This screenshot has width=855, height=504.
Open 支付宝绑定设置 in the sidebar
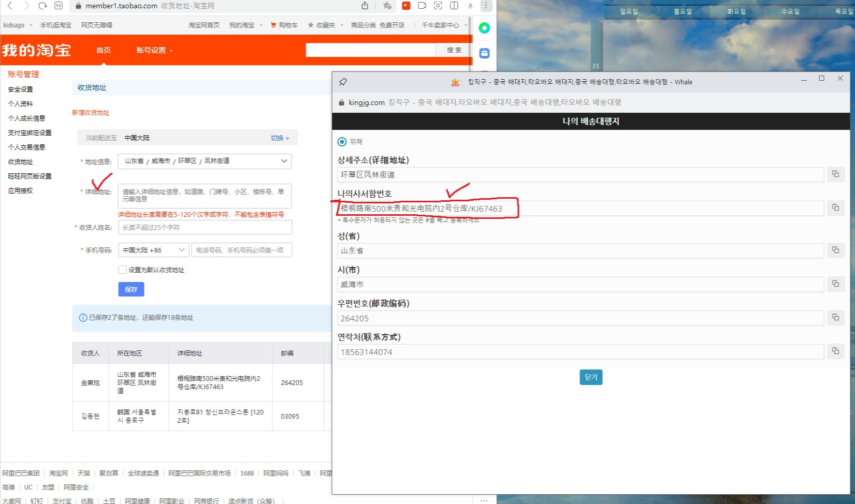click(30, 133)
